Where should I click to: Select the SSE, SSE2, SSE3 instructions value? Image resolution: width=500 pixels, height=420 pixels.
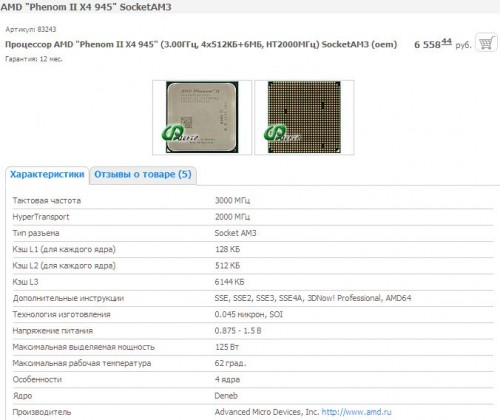pos(313,298)
